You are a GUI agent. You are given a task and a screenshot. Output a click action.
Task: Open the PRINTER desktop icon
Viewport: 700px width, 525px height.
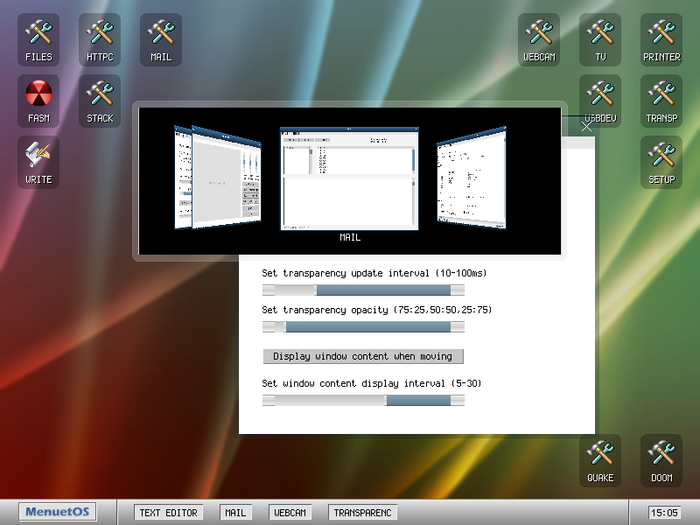[x=661, y=39]
